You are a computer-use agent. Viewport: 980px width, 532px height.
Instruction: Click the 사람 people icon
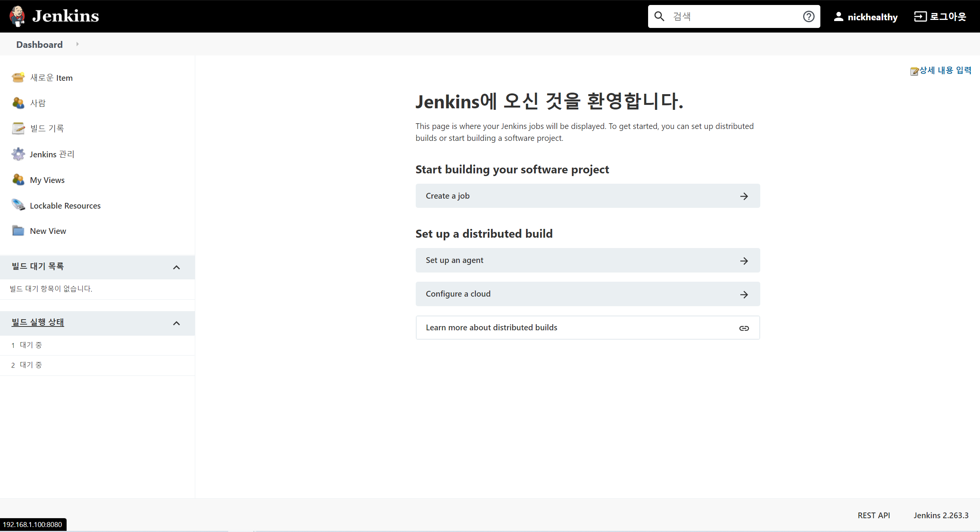[18, 103]
